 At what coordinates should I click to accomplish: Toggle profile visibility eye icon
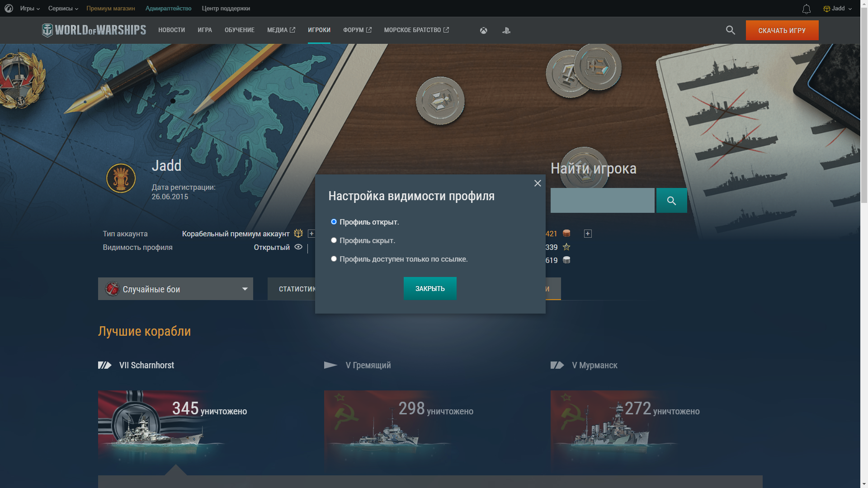coord(298,247)
